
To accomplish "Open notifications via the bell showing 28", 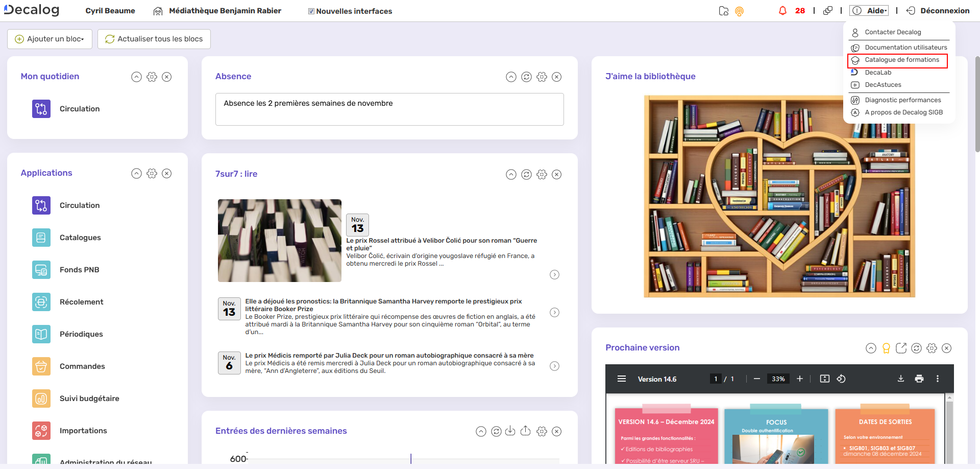I will coord(782,10).
